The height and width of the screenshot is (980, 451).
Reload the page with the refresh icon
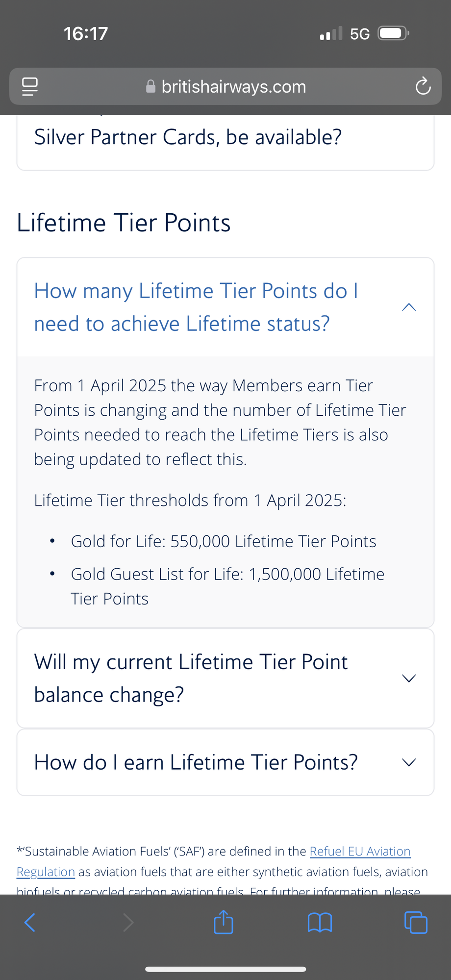[423, 87]
